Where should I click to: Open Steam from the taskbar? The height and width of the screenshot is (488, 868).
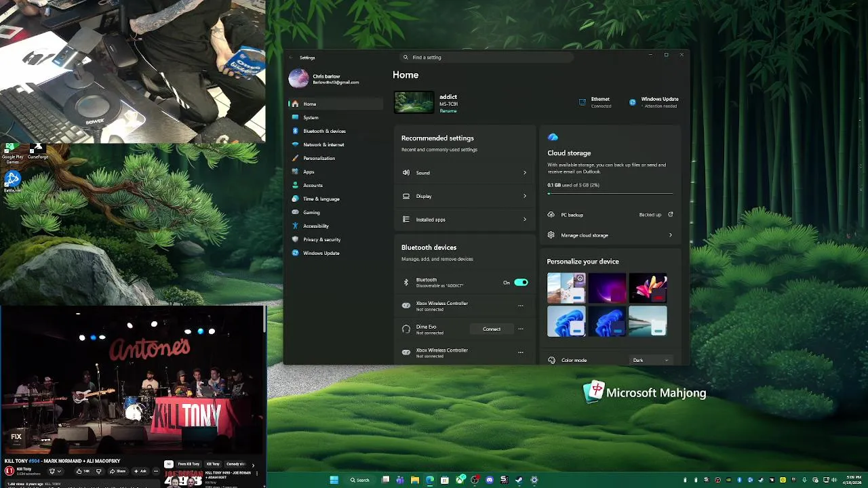click(x=519, y=480)
